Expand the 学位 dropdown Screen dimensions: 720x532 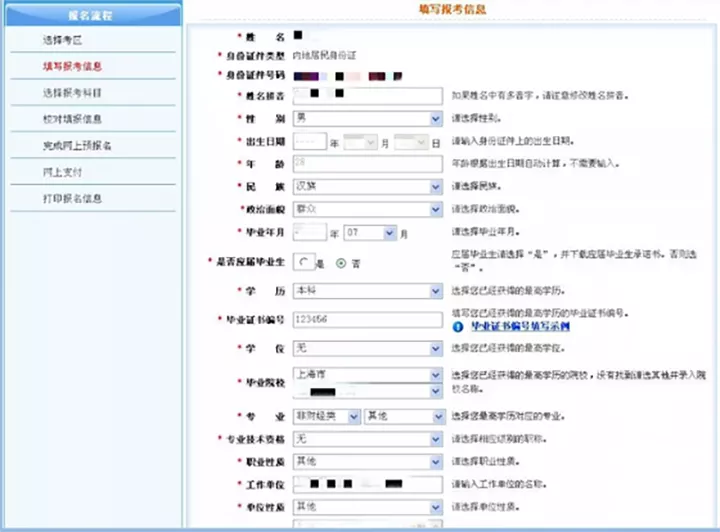pyautogui.click(x=435, y=349)
